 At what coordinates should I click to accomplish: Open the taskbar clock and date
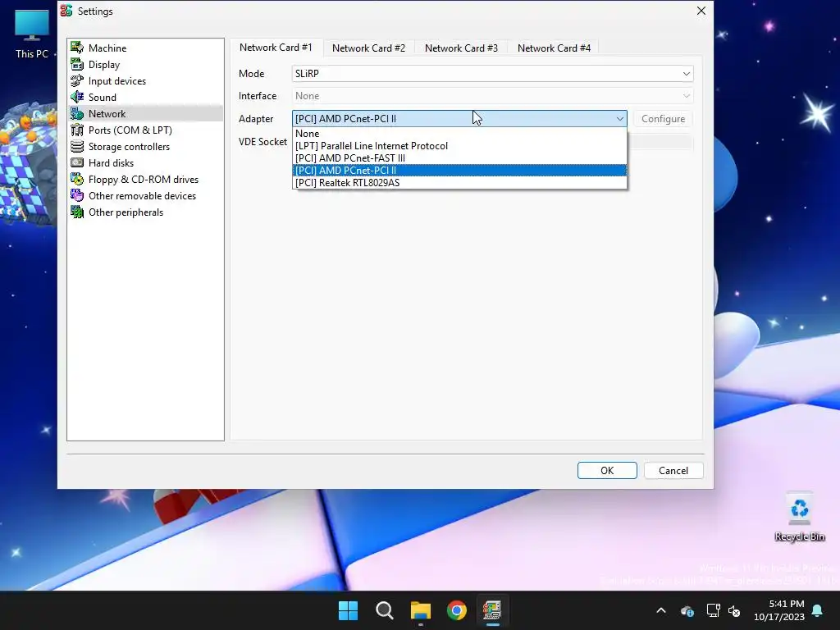(x=779, y=610)
